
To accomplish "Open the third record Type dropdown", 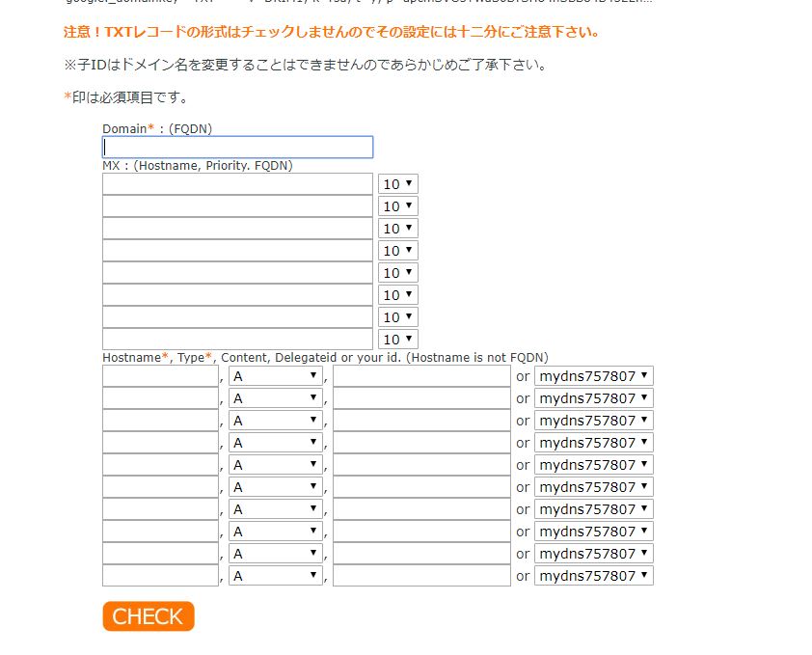I will point(276,421).
